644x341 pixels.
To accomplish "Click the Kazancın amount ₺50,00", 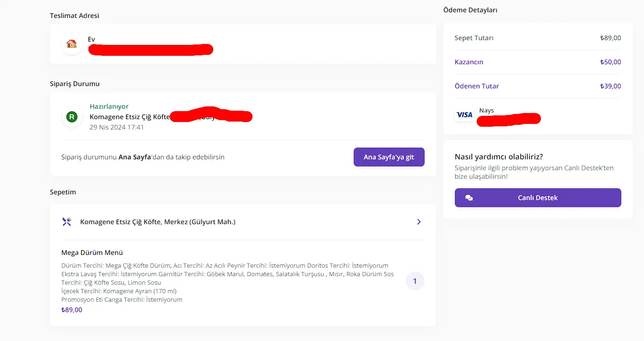I will [610, 62].
